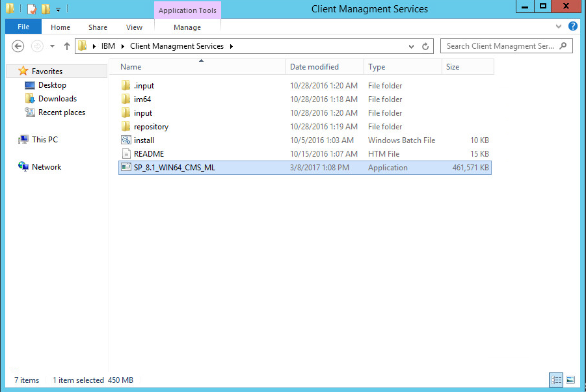Open the File menu
The image size is (586, 392).
point(23,27)
